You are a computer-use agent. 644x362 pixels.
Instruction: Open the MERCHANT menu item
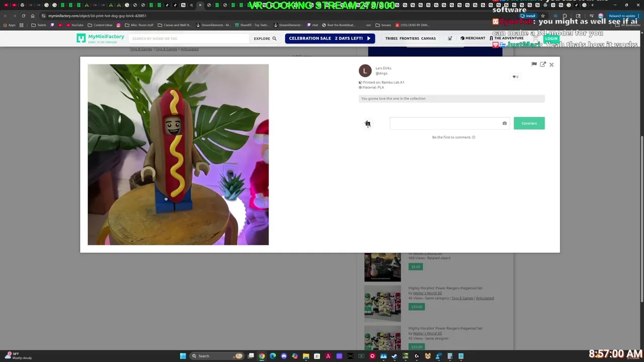click(473, 38)
